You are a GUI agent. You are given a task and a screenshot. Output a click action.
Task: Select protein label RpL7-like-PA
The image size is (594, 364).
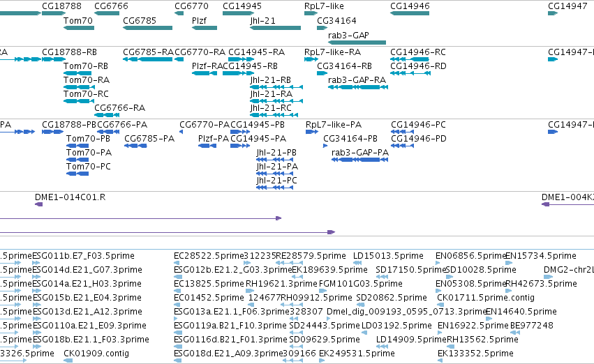[x=334, y=125]
